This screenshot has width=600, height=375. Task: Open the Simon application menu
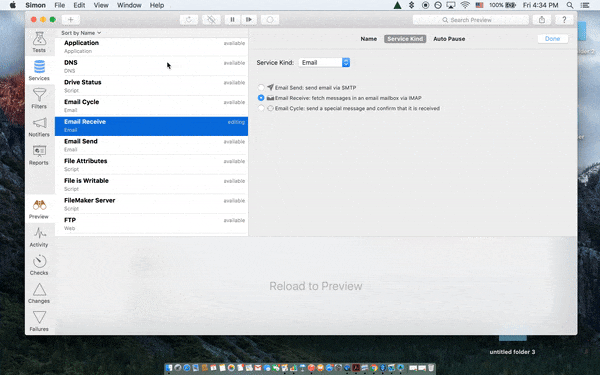coord(35,5)
